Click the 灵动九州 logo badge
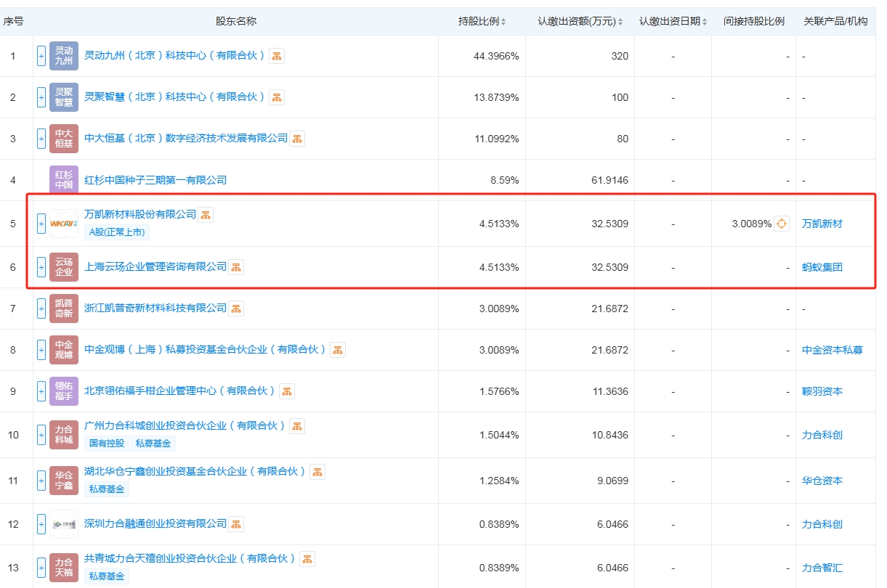The image size is (887, 588). pos(64,56)
